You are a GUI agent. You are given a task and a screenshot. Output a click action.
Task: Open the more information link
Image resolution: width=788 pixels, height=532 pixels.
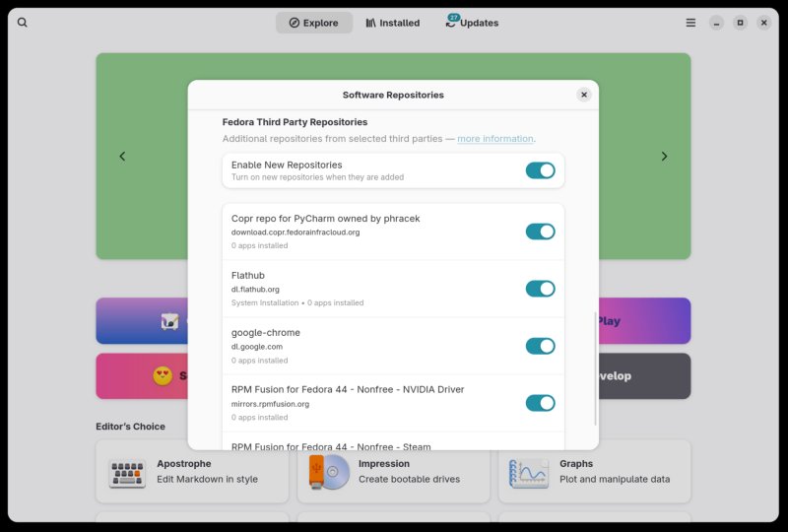point(495,138)
